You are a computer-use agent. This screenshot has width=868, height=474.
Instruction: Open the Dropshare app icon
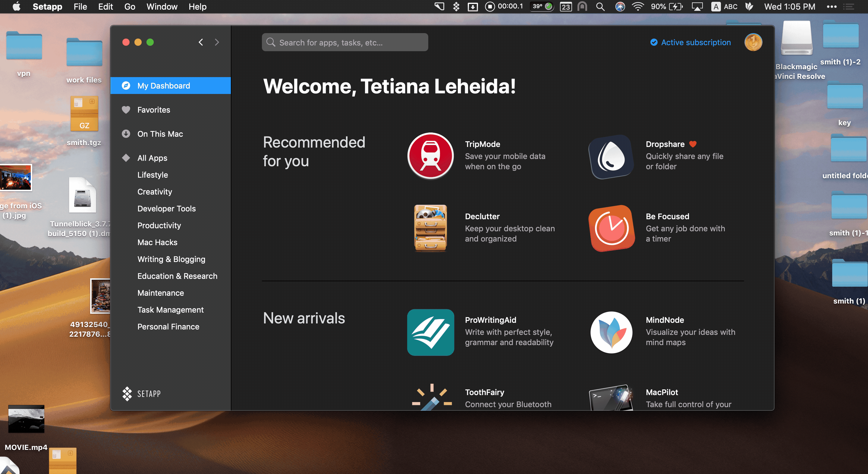pyautogui.click(x=611, y=157)
